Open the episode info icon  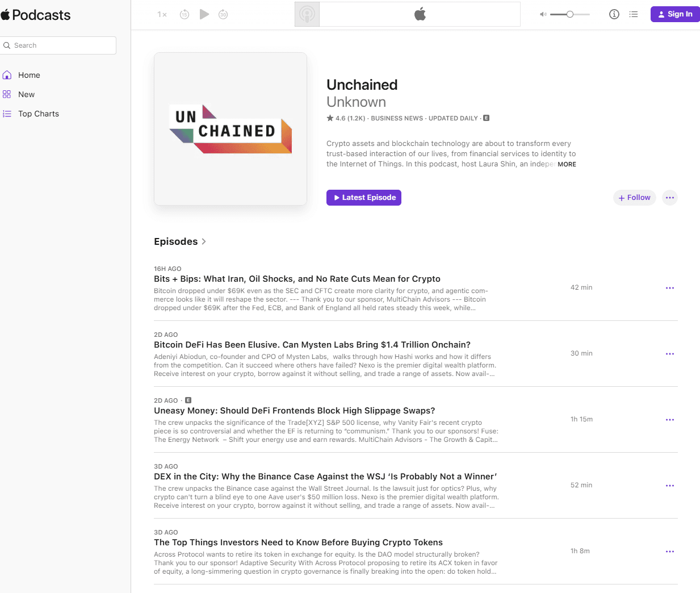pos(614,14)
